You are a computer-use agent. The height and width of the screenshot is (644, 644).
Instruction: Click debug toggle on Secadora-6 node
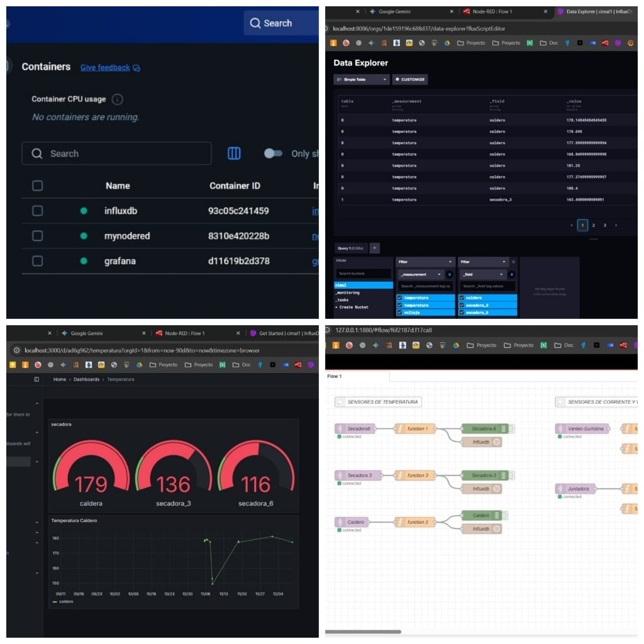512,429
